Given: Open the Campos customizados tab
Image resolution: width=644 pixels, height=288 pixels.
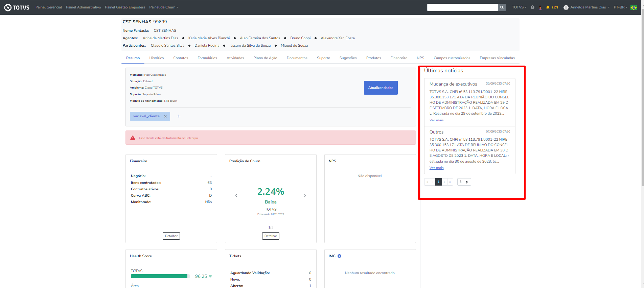Looking at the screenshot, I should tap(452, 58).
